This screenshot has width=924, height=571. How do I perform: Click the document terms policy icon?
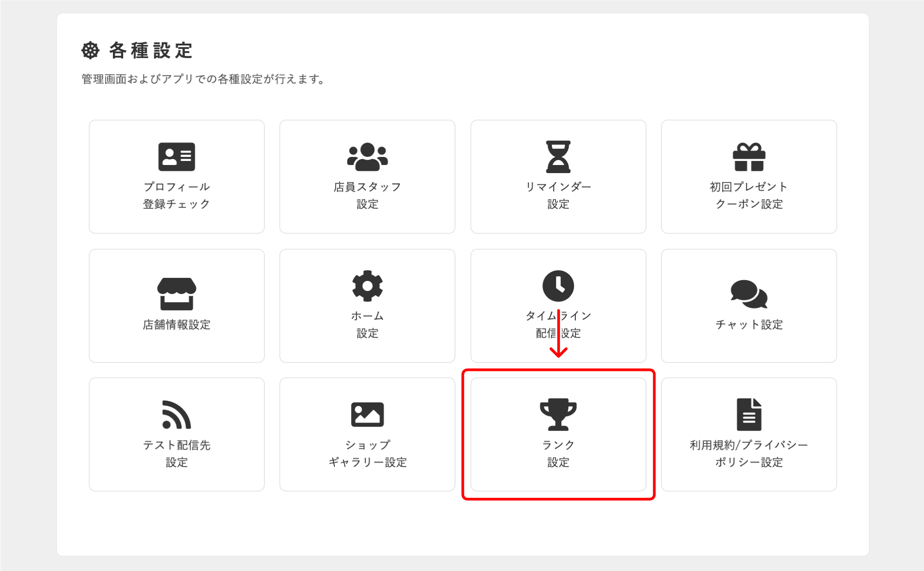click(749, 415)
